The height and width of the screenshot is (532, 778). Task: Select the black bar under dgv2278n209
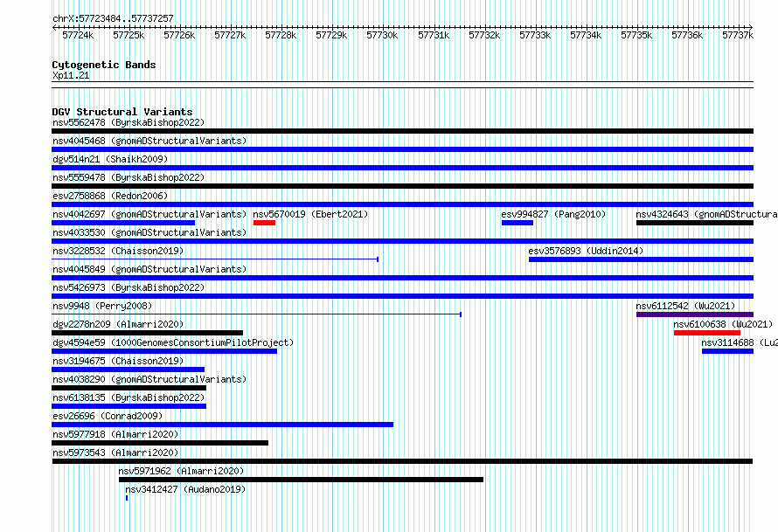click(148, 333)
